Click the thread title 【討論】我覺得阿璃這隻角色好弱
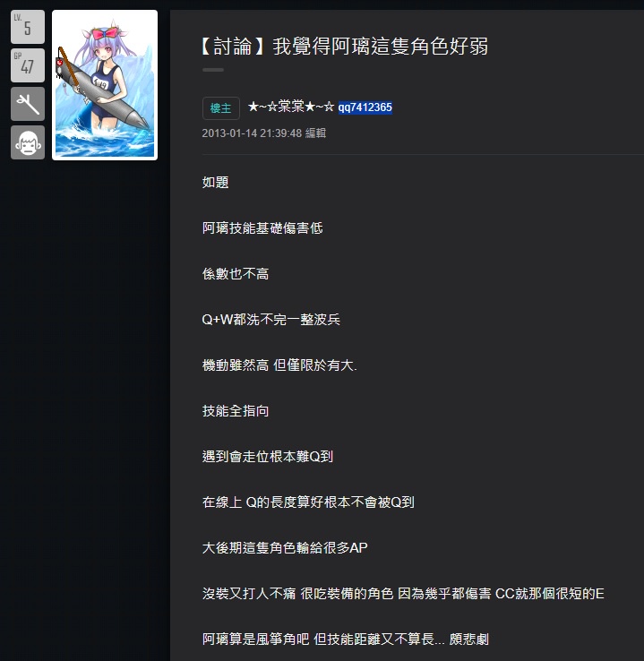Viewport: 644px width, 661px height. pos(344,47)
